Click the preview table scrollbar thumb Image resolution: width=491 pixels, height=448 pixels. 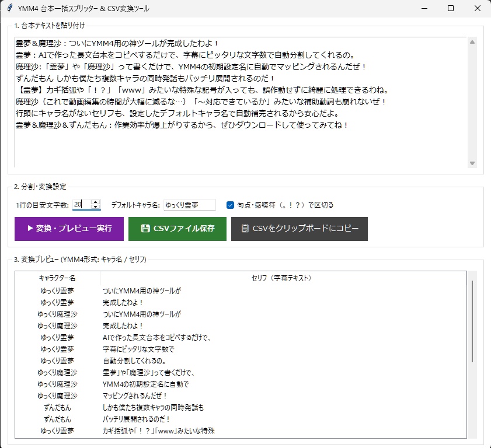(472, 321)
